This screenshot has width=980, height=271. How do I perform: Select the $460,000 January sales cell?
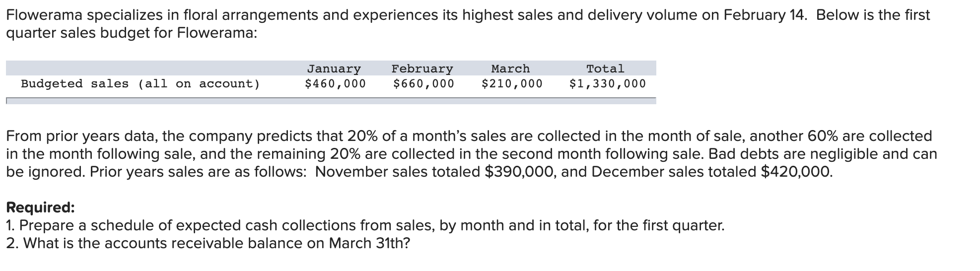(335, 83)
